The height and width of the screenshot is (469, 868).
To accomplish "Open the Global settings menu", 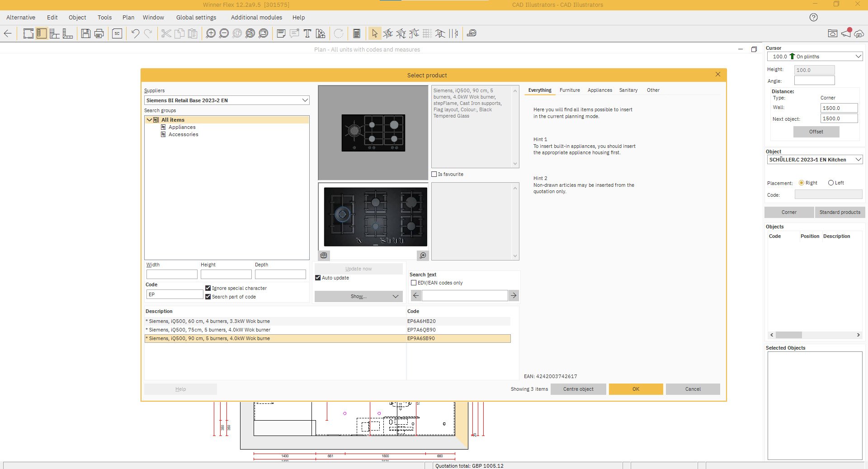I will pyautogui.click(x=196, y=17).
